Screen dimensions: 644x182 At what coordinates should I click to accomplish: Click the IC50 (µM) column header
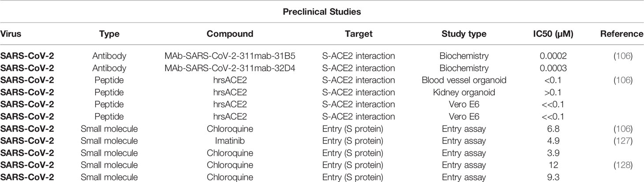pyautogui.click(x=553, y=34)
